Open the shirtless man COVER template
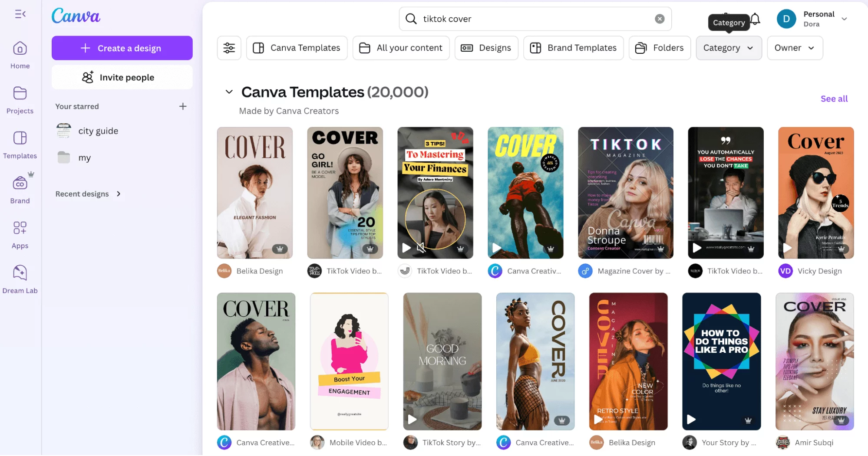 [x=256, y=361]
